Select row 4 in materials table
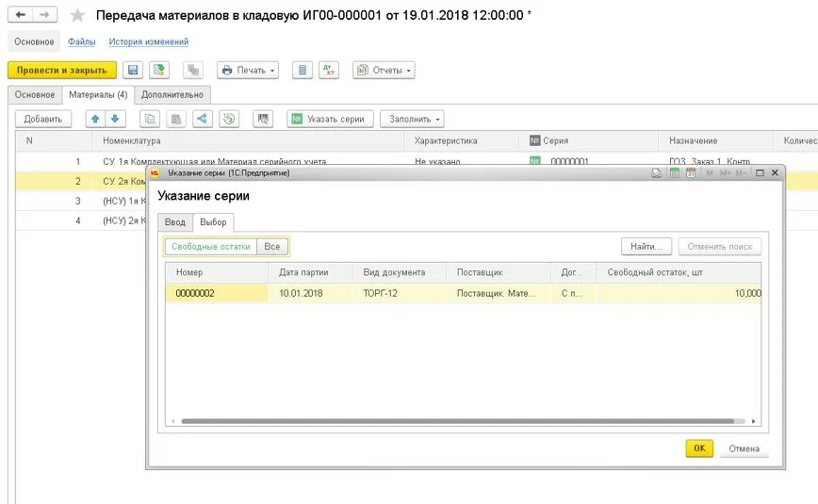The height and width of the screenshot is (504, 818). [x=81, y=220]
